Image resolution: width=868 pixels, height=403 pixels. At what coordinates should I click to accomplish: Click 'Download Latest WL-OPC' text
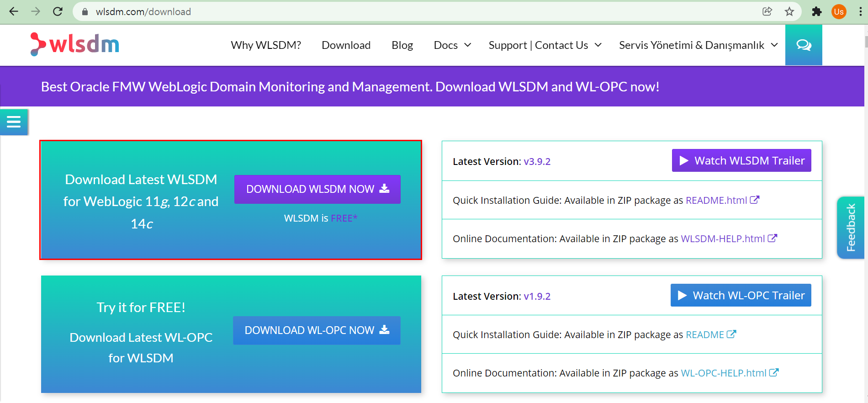pyautogui.click(x=141, y=337)
